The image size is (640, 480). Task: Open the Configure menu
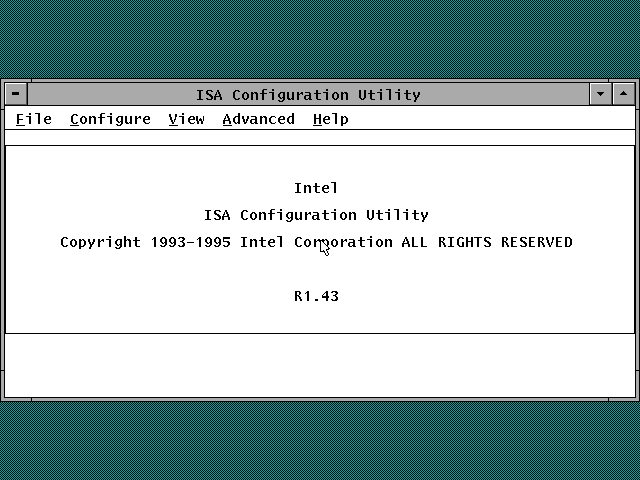click(x=110, y=119)
